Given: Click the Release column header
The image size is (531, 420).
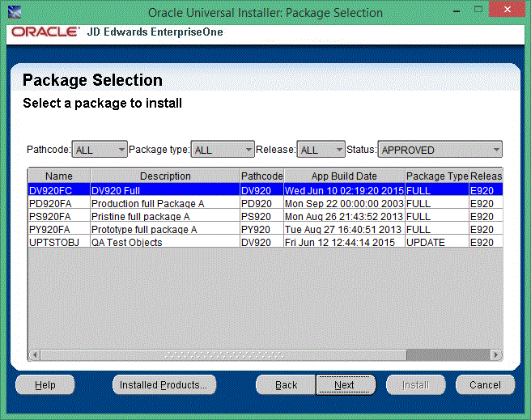Looking at the screenshot, I should (x=486, y=176).
